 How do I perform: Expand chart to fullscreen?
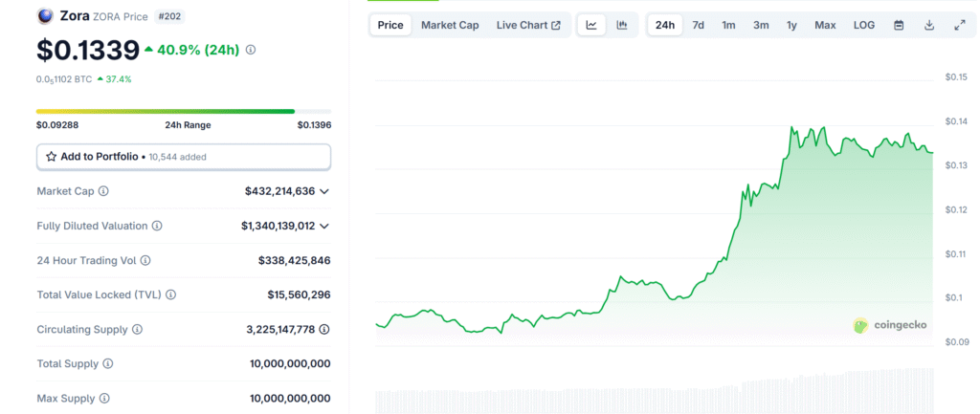(x=959, y=25)
